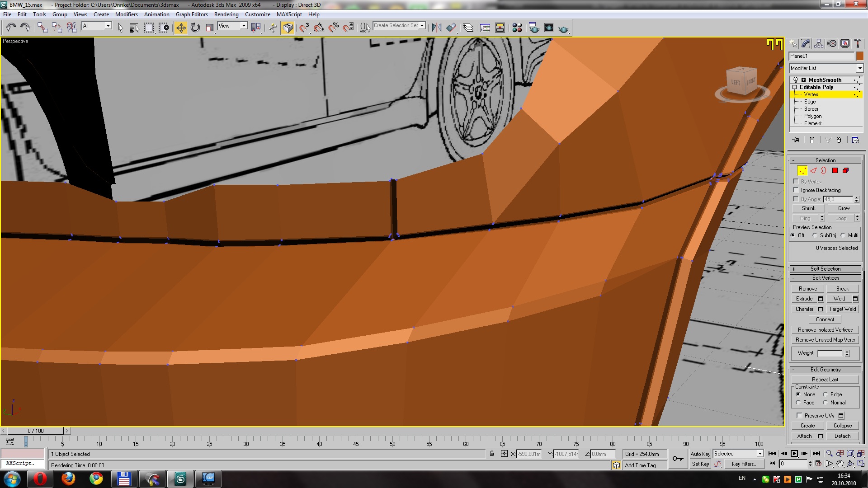Click the Undo arrow icon

[11, 28]
